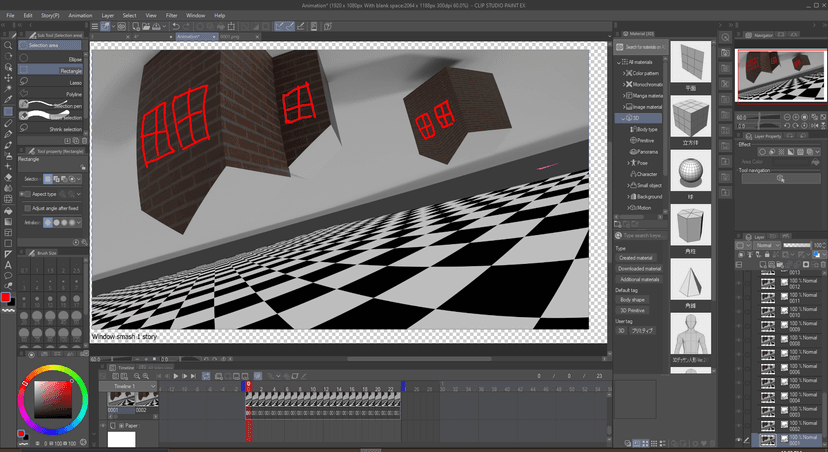
Task: Click the Body shape tag button
Action: pyautogui.click(x=632, y=299)
